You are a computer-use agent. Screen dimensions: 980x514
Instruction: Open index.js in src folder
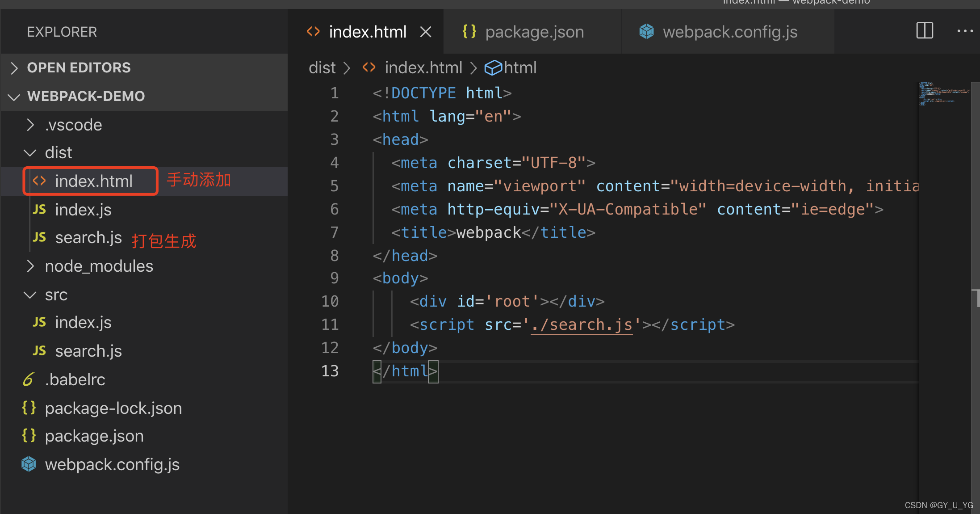pyautogui.click(x=144, y=322)
